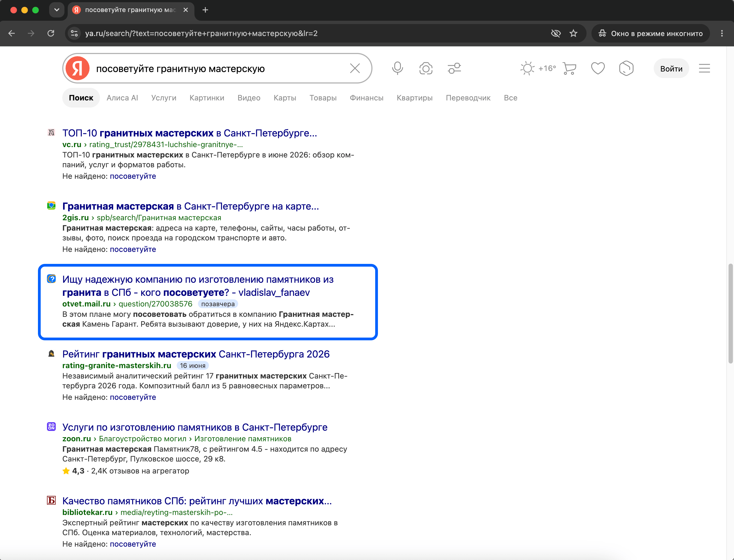
Task: Click посоветуйте link under vc.ru result
Action: click(133, 176)
